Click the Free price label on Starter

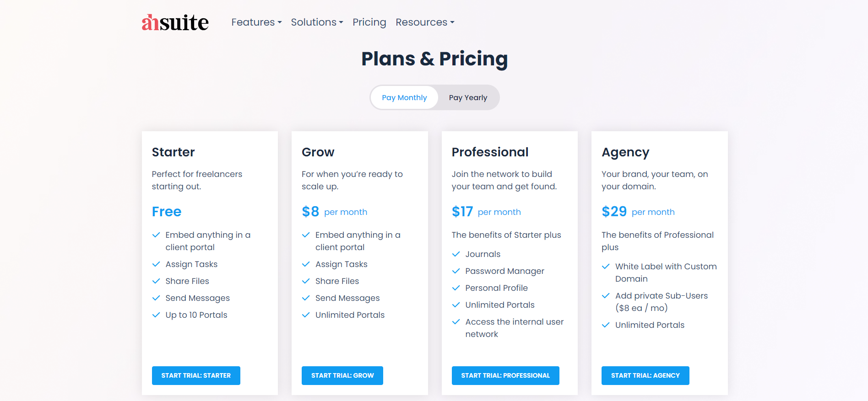(x=167, y=211)
